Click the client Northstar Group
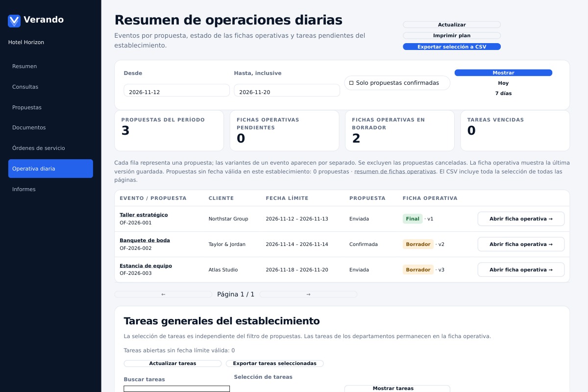Image resolution: width=588 pixels, height=392 pixels. 228,219
